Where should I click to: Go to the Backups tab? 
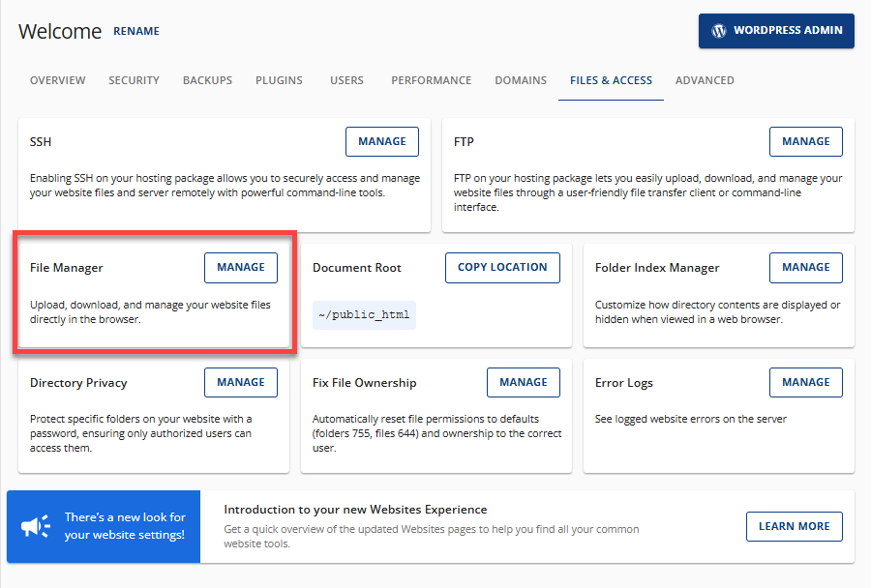click(207, 80)
